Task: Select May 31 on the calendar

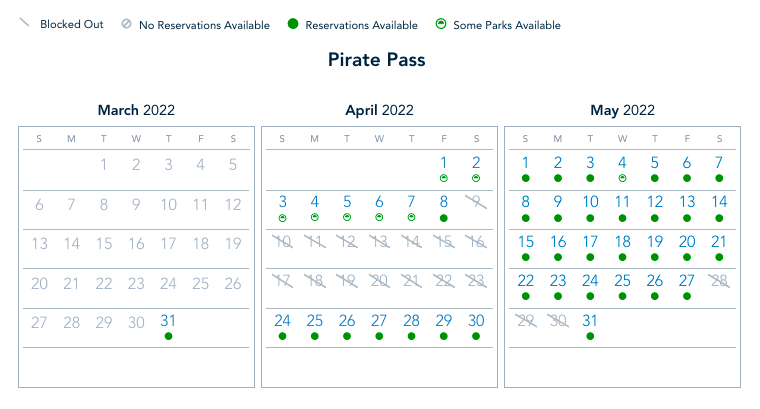Action: coord(590,320)
